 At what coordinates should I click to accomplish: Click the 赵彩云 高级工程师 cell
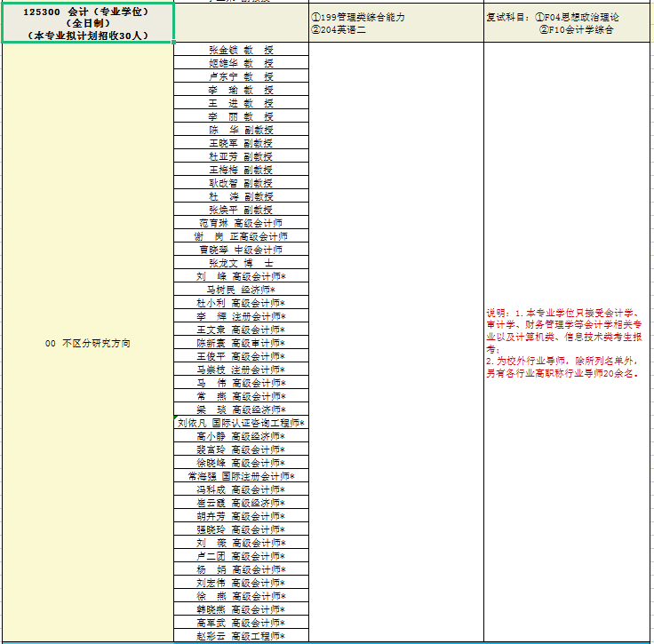[241, 636]
